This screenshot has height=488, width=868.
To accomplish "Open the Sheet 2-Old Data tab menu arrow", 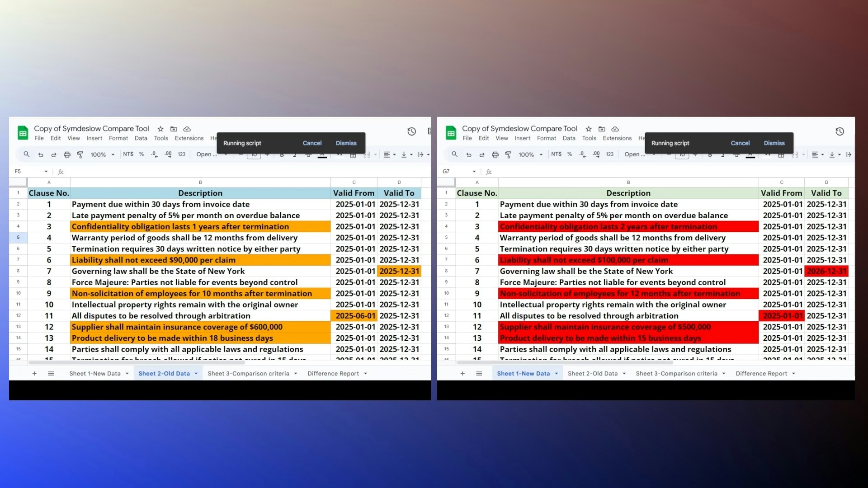I will click(x=196, y=373).
